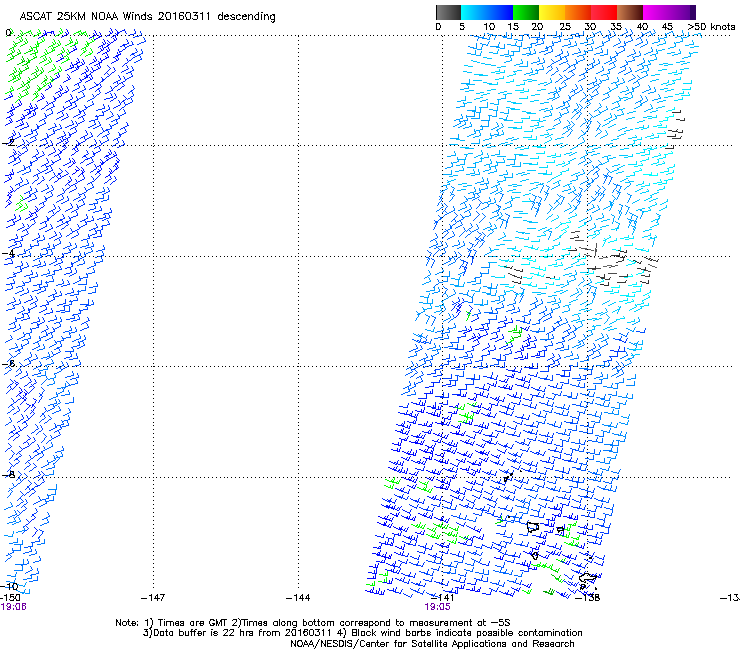Select the word descending in the title

(246, 16)
